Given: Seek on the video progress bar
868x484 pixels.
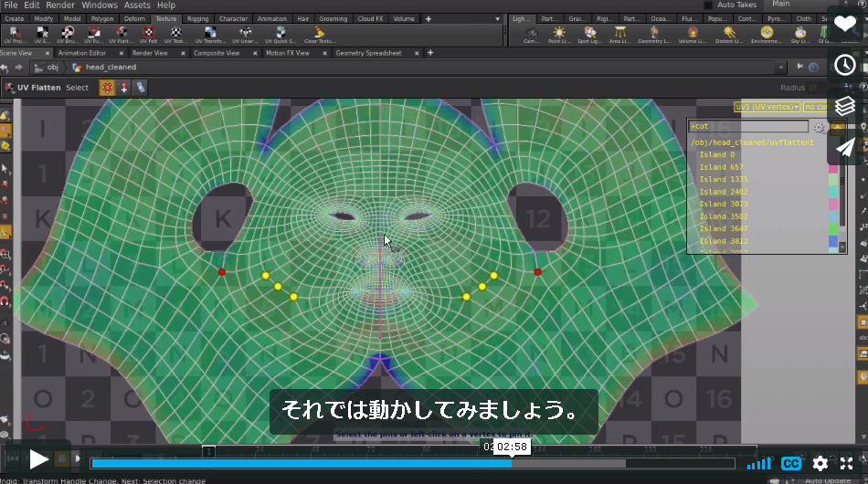Looking at the screenshot, I should tap(413, 464).
